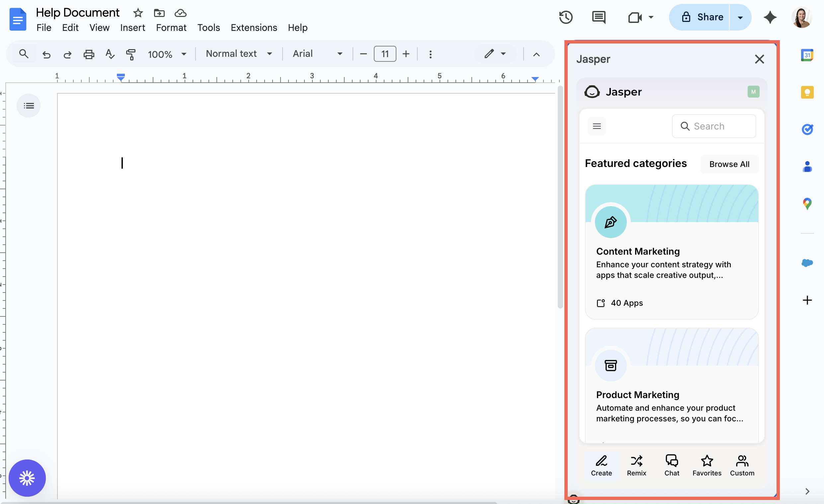The image size is (824, 504).
Task: Run the spelling and grammar check
Action: (110, 53)
